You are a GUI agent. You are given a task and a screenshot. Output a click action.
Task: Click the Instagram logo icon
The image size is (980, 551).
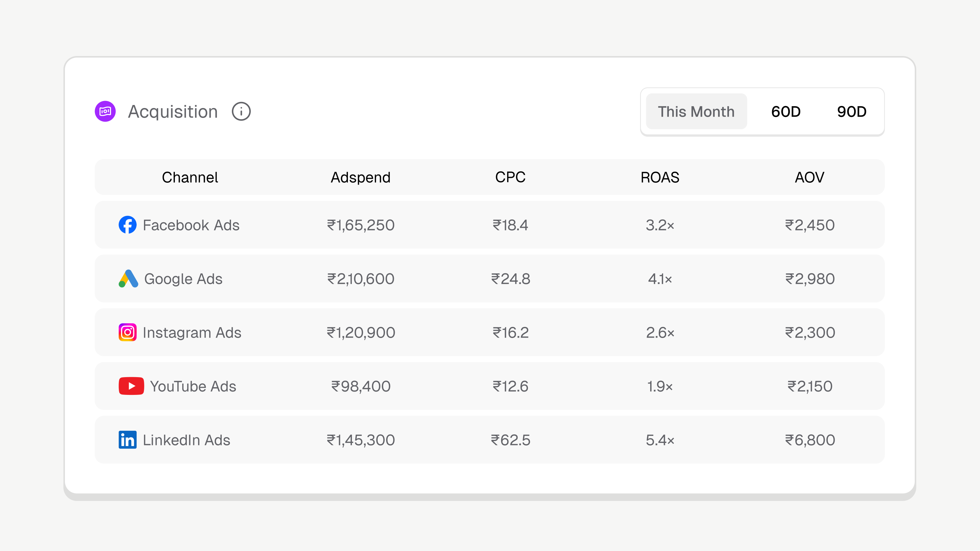(x=127, y=332)
